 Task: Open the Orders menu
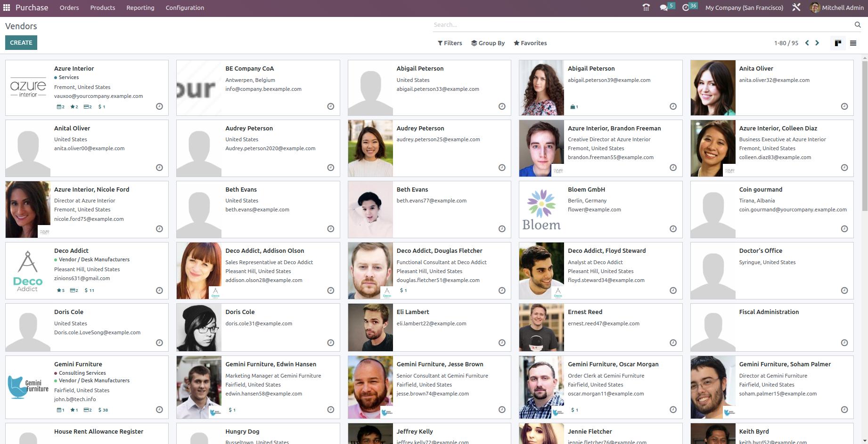[69, 8]
